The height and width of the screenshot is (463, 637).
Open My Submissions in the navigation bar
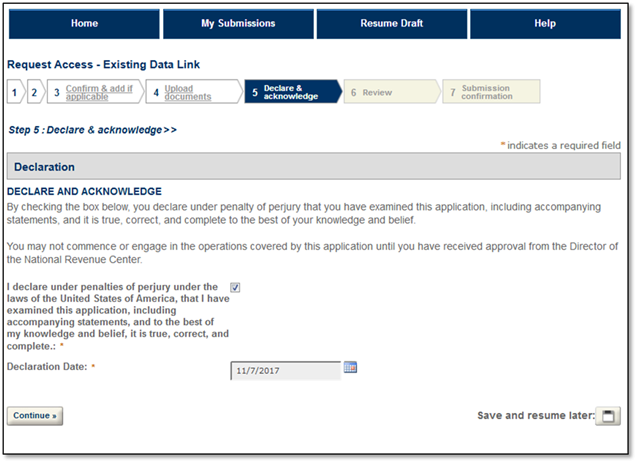[x=237, y=24]
